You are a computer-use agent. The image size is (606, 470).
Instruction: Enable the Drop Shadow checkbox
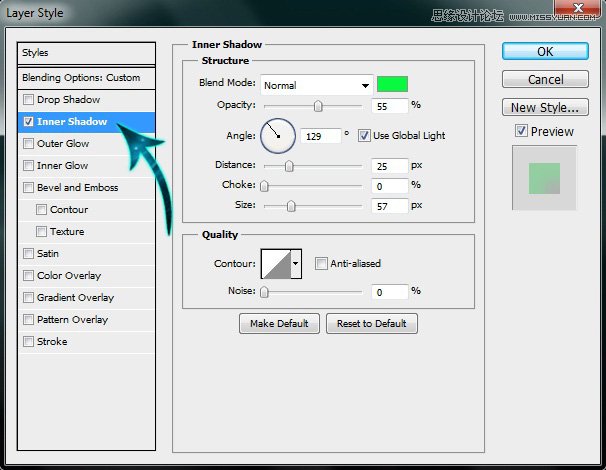click(x=28, y=99)
